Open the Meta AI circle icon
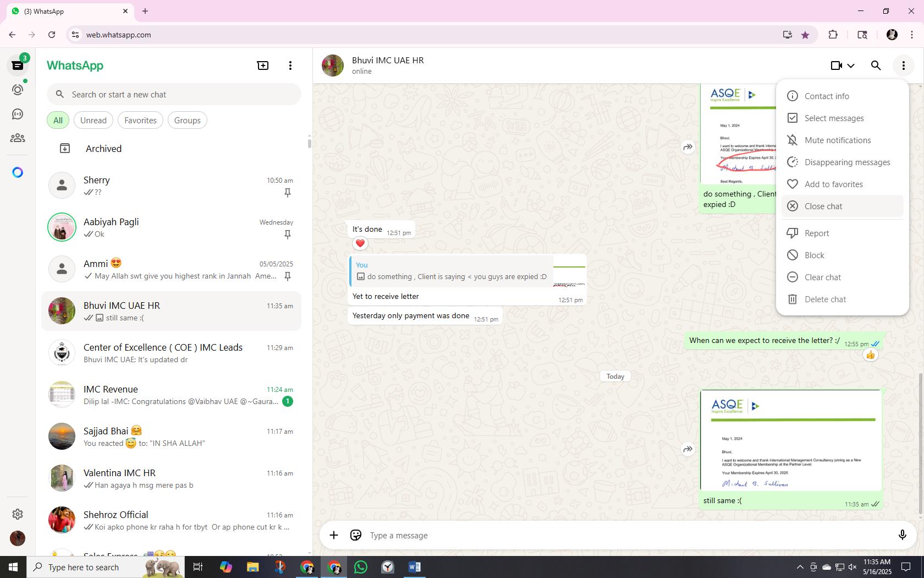Viewport: 924px width, 578px height. pos(18,172)
